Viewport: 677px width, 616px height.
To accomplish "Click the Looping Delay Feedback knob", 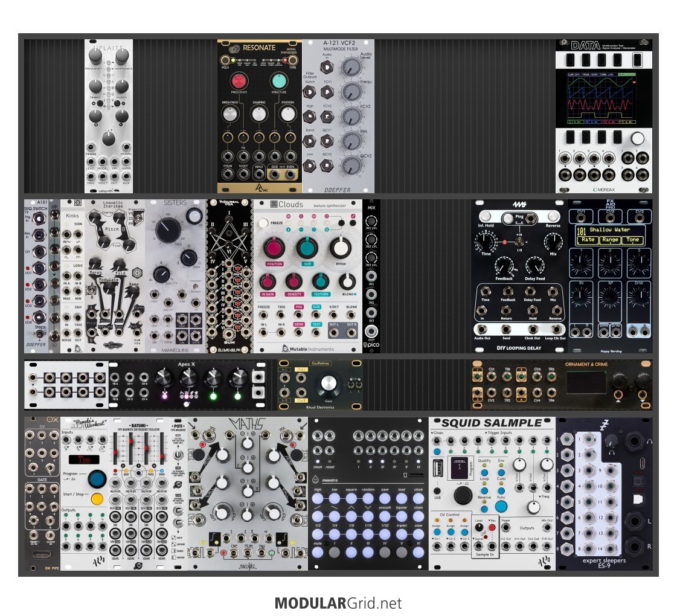I will coord(504,266).
